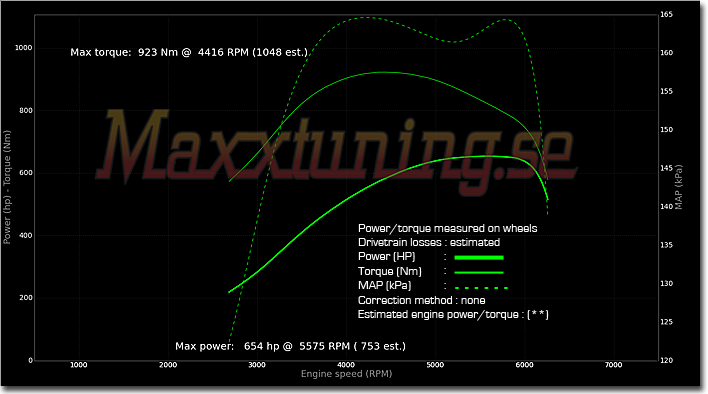
Task: Click the Maxxtuning.se watermark logo
Action: 336,151
